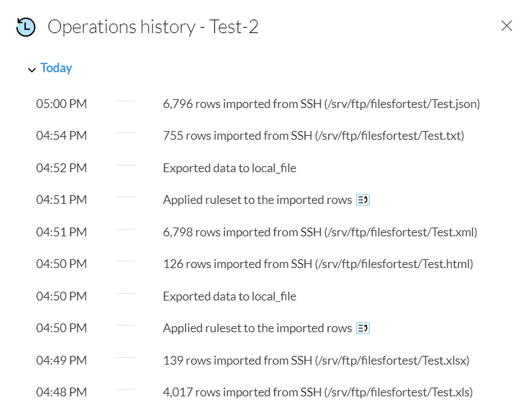The image size is (523, 420).
Task: Click the 05:00 PM timestamp
Action: coord(61,104)
